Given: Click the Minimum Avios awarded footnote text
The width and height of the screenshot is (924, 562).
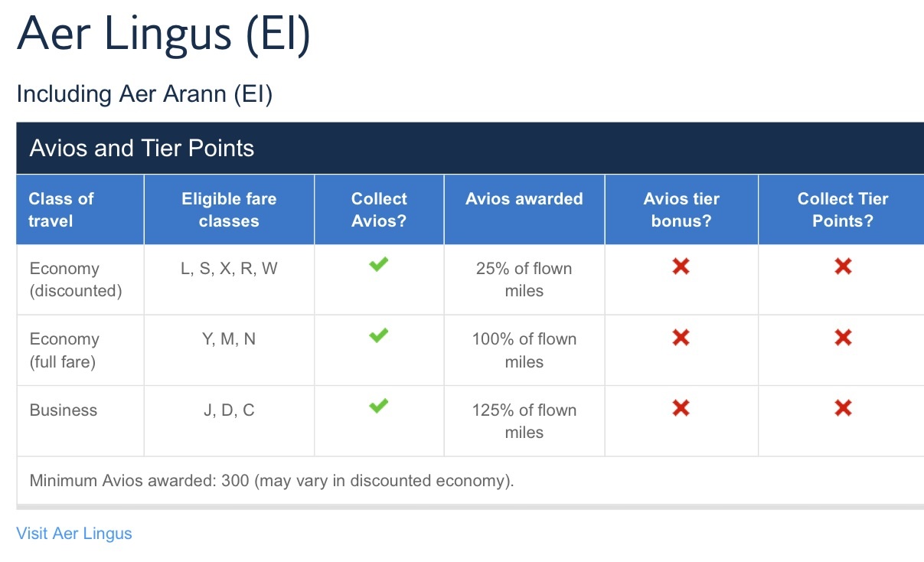Looking at the screenshot, I should coord(272,482).
